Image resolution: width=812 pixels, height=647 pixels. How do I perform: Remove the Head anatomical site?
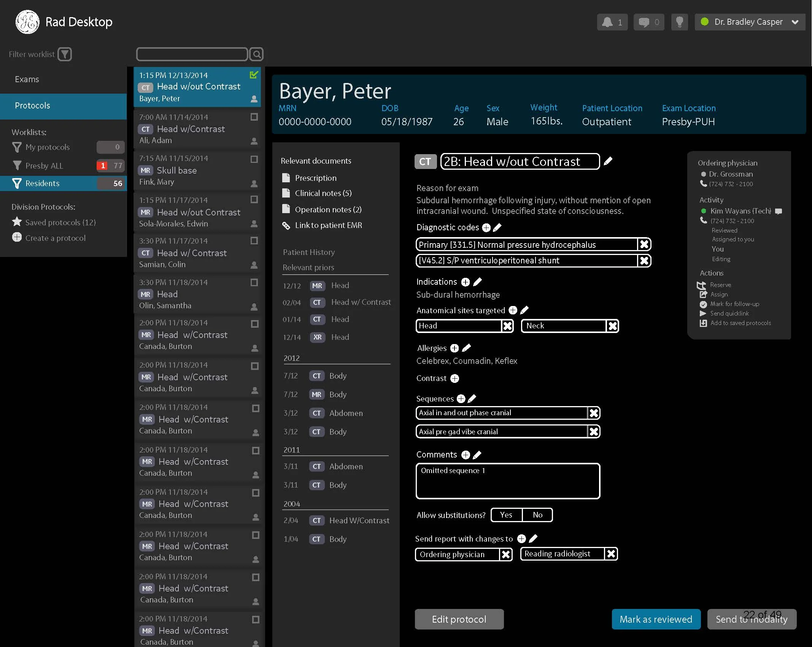507,326
